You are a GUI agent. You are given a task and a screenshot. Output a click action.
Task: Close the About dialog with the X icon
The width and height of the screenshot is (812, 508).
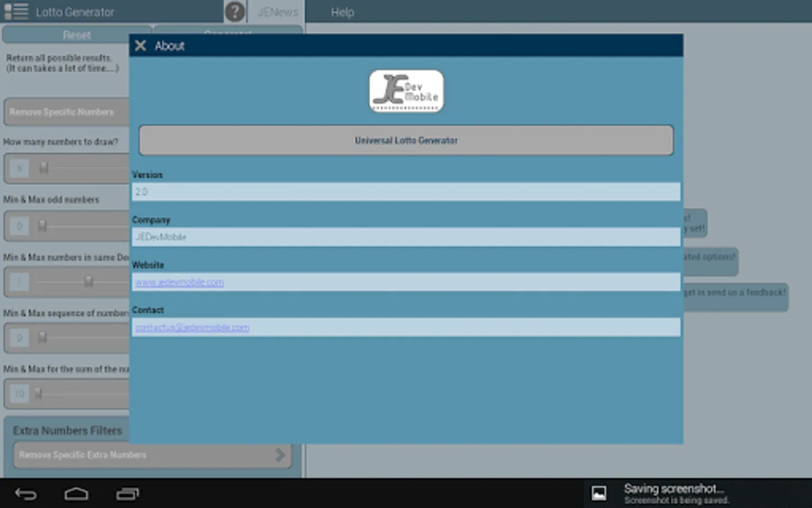[140, 46]
